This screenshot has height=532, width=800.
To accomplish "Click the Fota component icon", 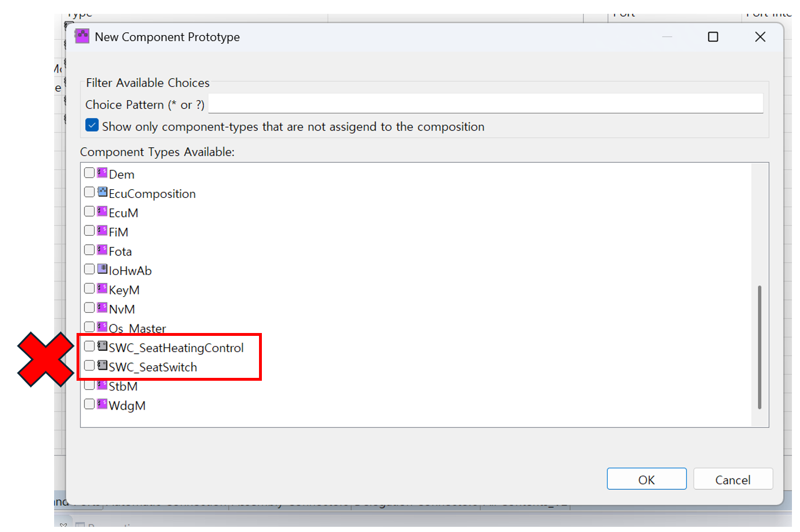I will coord(102,250).
